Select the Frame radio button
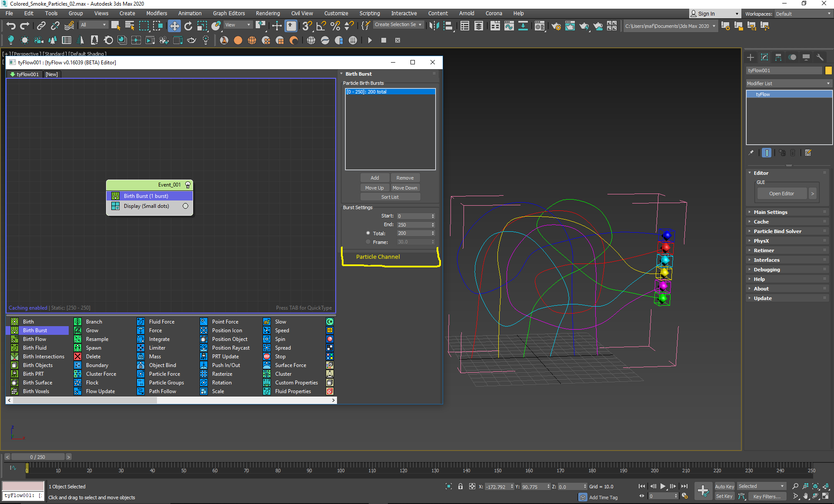The image size is (834, 504). coord(368,242)
